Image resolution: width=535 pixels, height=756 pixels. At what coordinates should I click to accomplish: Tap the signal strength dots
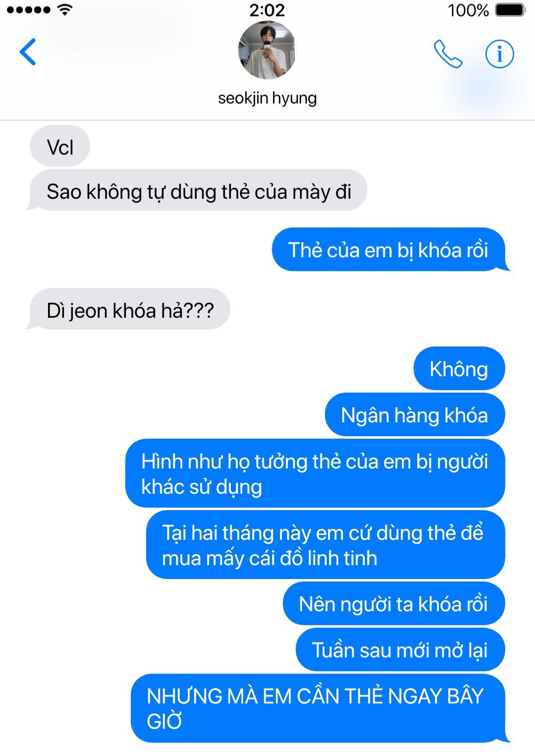[28, 10]
